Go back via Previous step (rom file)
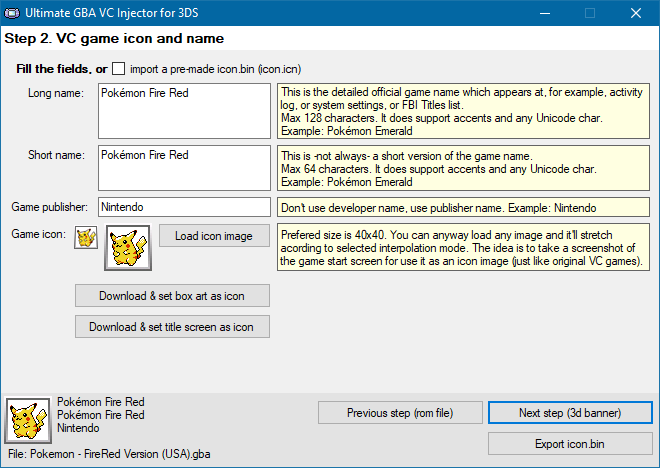 click(x=400, y=413)
